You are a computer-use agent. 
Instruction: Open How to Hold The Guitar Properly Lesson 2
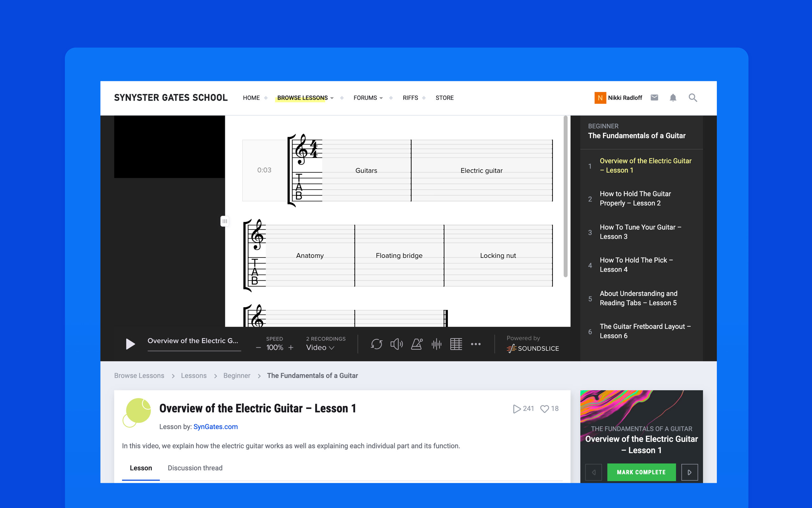(x=642, y=198)
